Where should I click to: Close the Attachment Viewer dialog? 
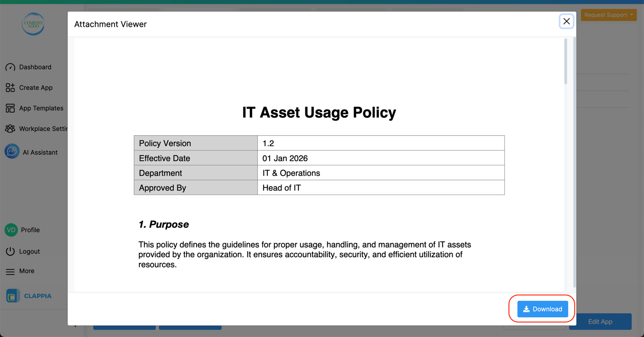pos(566,21)
